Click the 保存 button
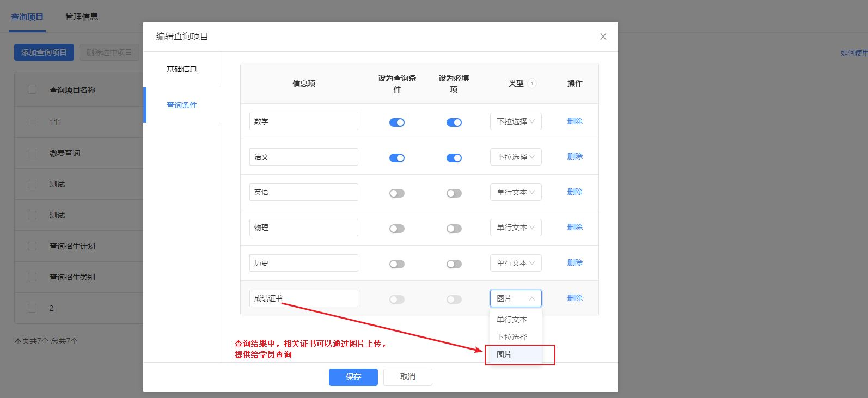Screen dimensions: 868x398 coord(353,377)
